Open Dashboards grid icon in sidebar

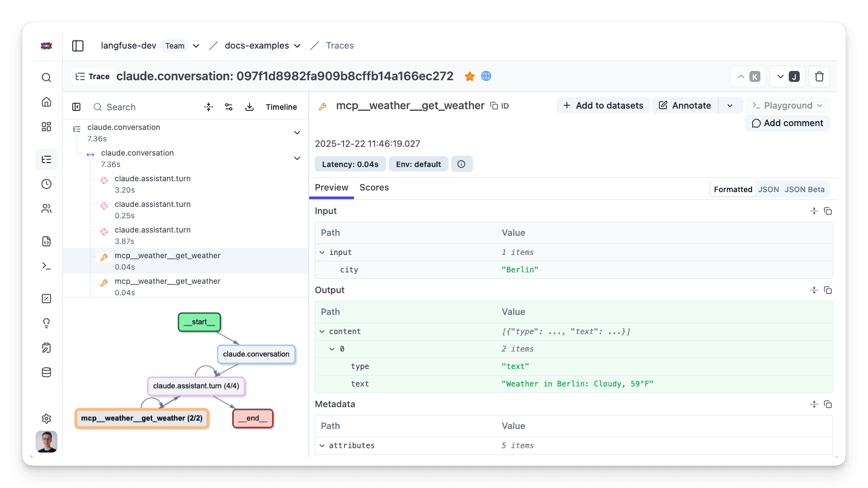pos(46,127)
